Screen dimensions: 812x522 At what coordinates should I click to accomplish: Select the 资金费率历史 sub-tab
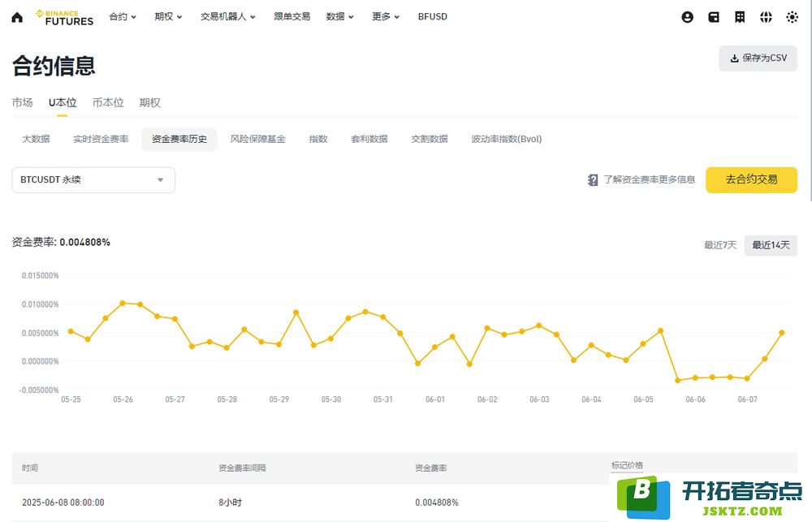pos(179,139)
